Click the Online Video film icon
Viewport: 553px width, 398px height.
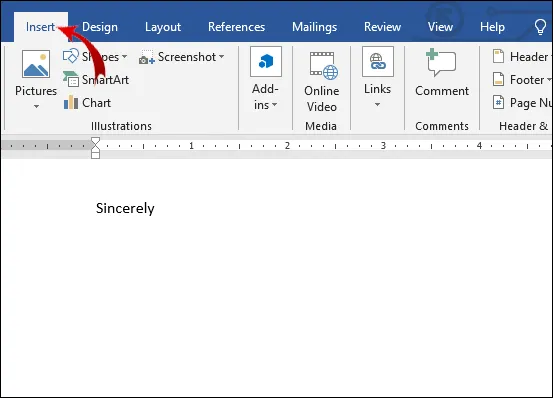pyautogui.click(x=323, y=66)
